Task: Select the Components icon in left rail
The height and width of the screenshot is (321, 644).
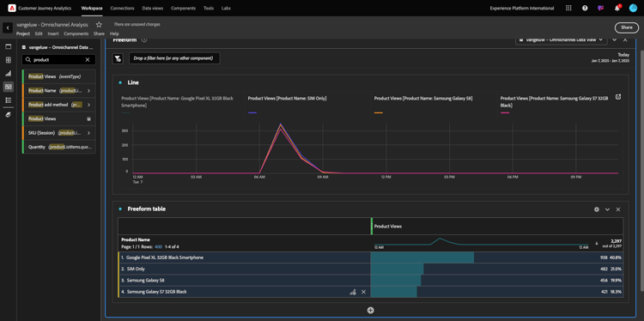Action: (9, 87)
